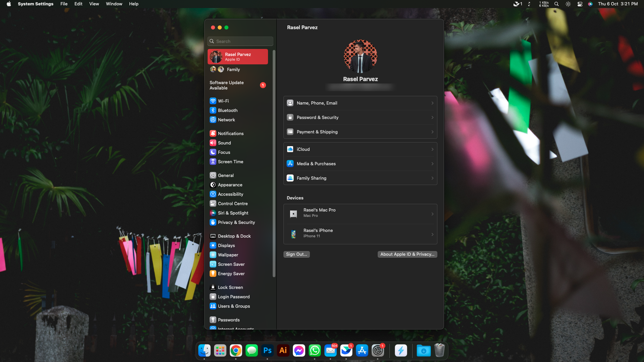
Task: Open Users & Groups settings
Action: coord(237,306)
